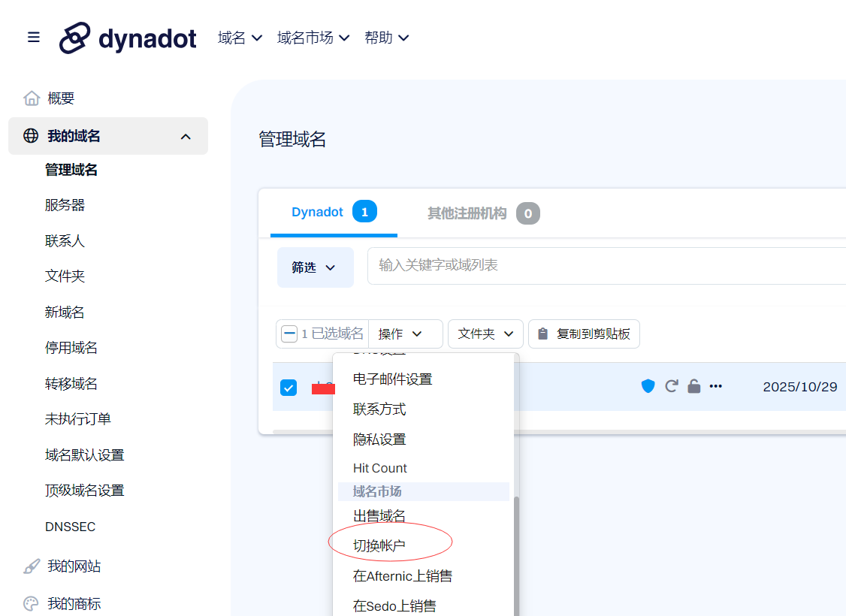Click the brush icon beside 我的网站
Image resolution: width=846 pixels, height=616 pixels.
pos(32,566)
